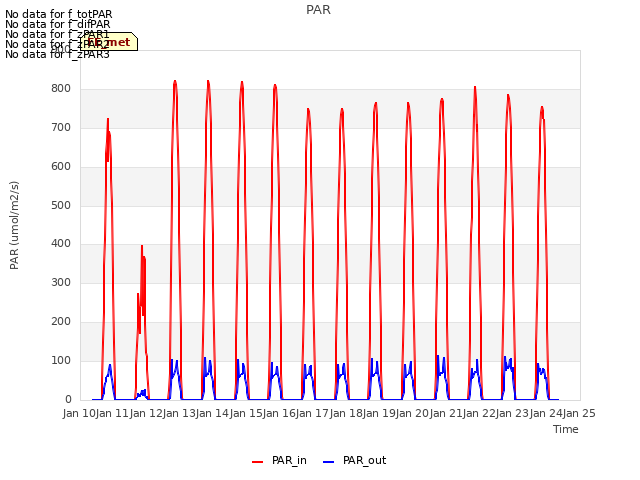Select the 'No data for f_totPAR' message
The image size is (640, 480).
pyautogui.click(x=58, y=14)
